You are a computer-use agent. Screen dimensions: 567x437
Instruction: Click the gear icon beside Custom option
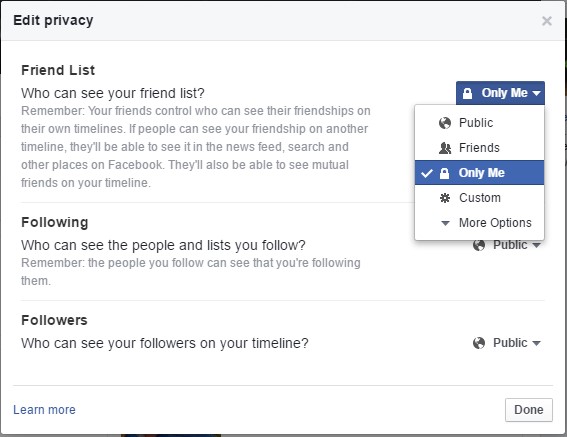445,198
